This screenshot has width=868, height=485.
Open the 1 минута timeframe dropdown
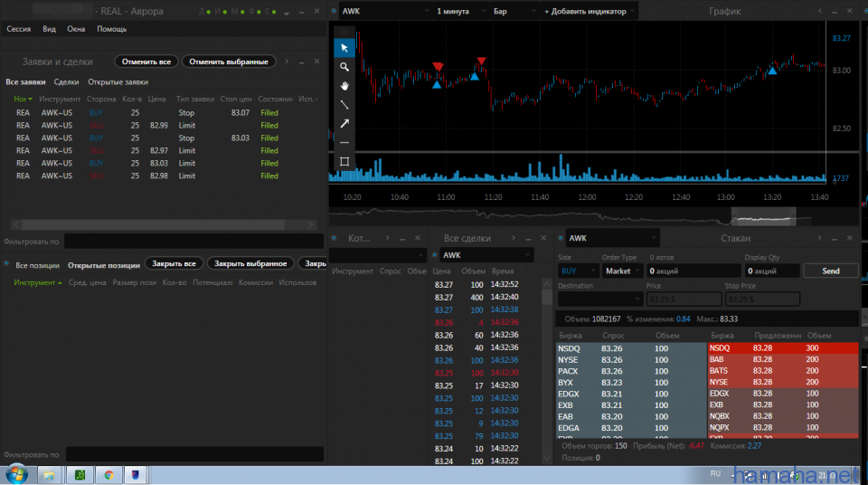coord(460,11)
